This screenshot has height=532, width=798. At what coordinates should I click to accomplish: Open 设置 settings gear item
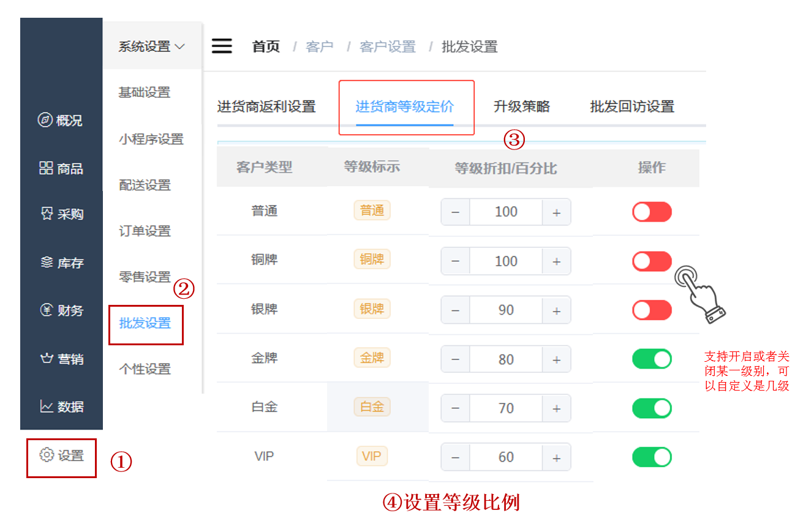point(61,455)
